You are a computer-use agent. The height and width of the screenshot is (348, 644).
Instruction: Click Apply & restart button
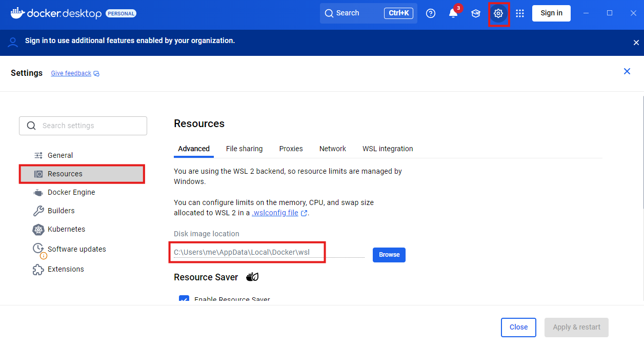point(576,327)
